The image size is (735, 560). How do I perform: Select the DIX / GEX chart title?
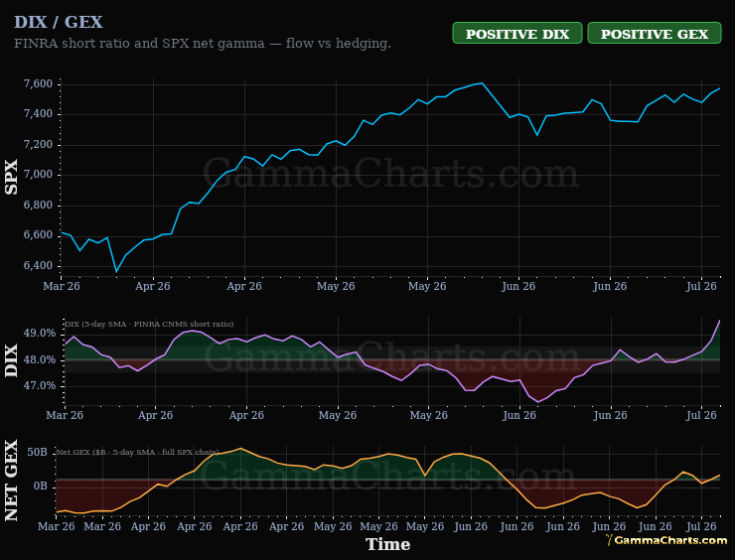pyautogui.click(x=59, y=22)
